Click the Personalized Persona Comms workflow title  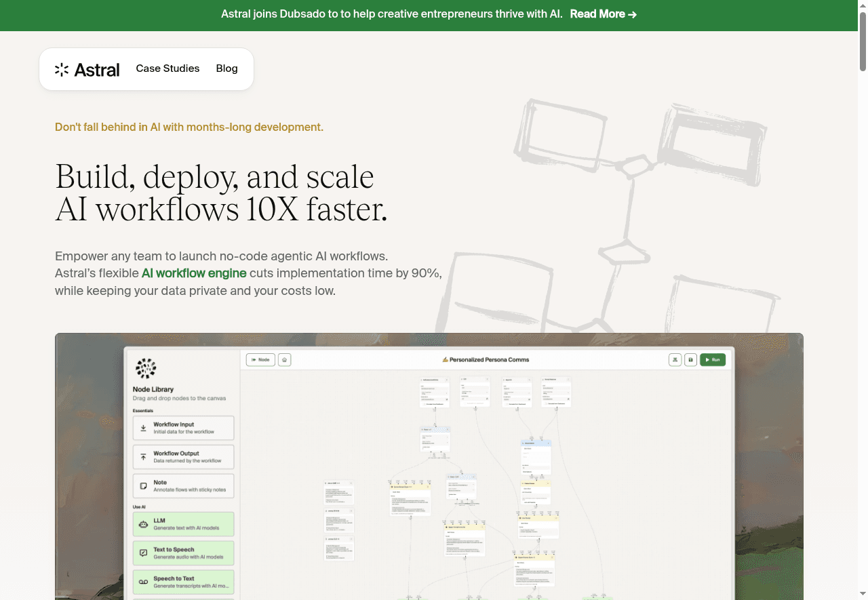(485, 360)
